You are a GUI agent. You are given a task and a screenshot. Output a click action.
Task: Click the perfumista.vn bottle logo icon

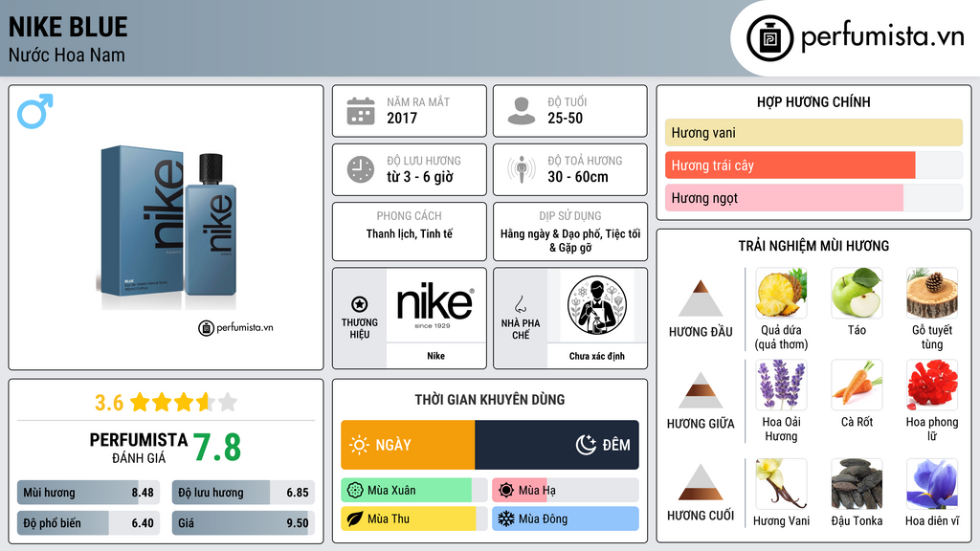(x=769, y=38)
